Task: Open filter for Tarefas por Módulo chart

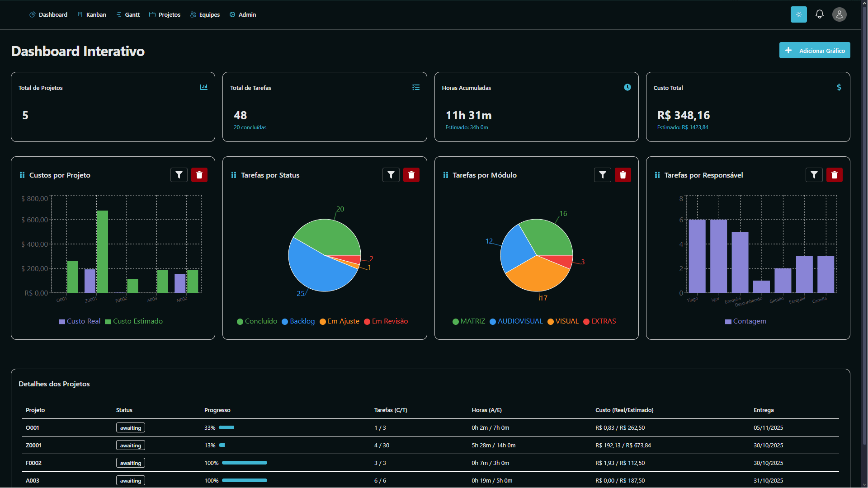Action: tap(602, 175)
